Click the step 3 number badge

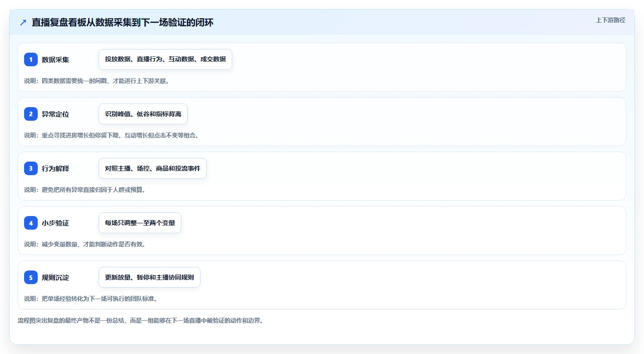(31, 168)
